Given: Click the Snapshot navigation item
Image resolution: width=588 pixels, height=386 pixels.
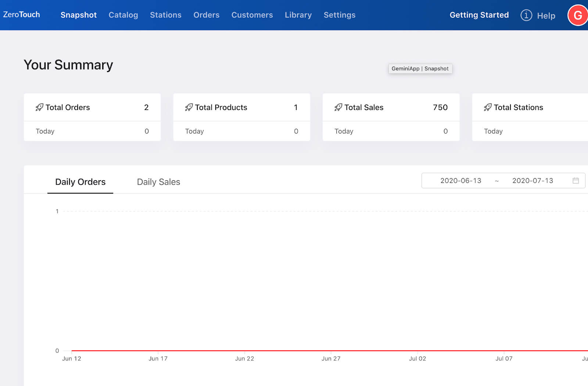Looking at the screenshot, I should coord(79,15).
